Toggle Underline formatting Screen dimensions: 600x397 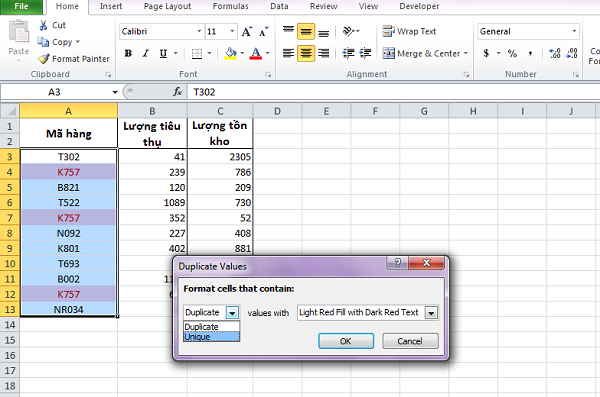click(x=163, y=53)
